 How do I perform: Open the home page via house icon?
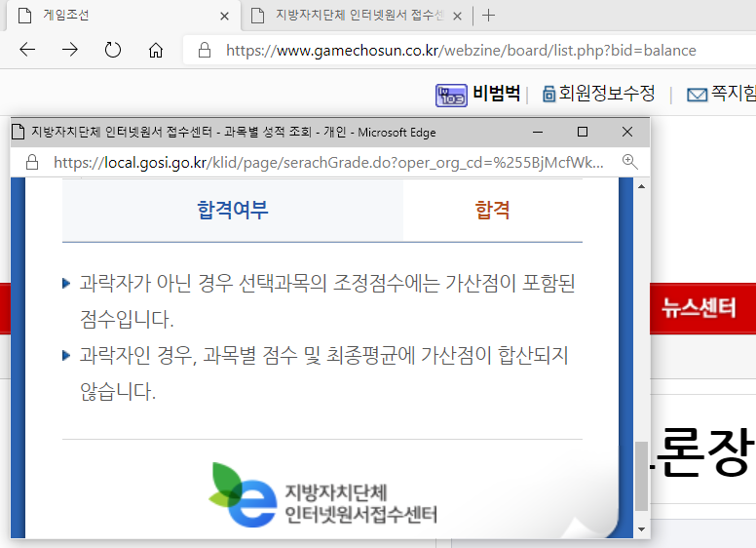click(x=156, y=50)
